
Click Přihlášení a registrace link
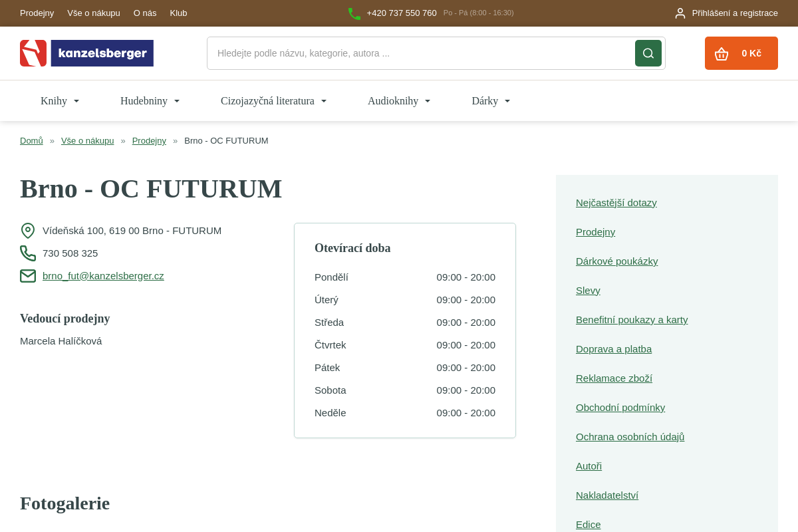pos(735,13)
